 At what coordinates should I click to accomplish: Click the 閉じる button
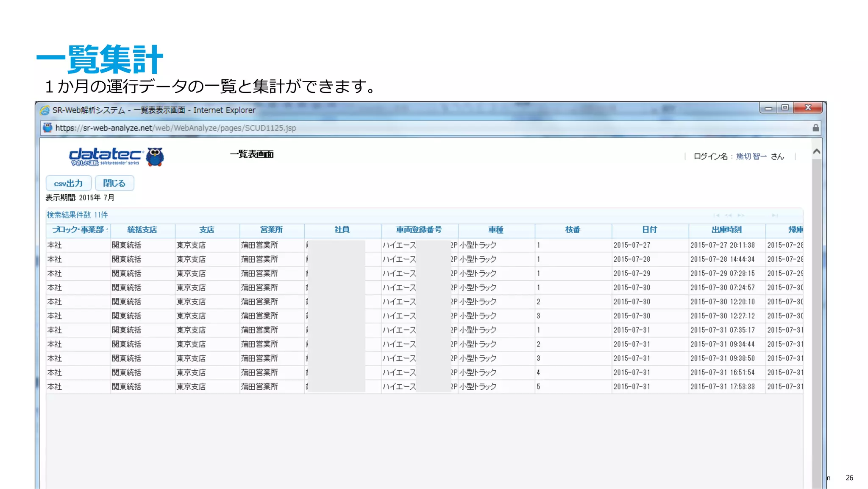point(114,183)
